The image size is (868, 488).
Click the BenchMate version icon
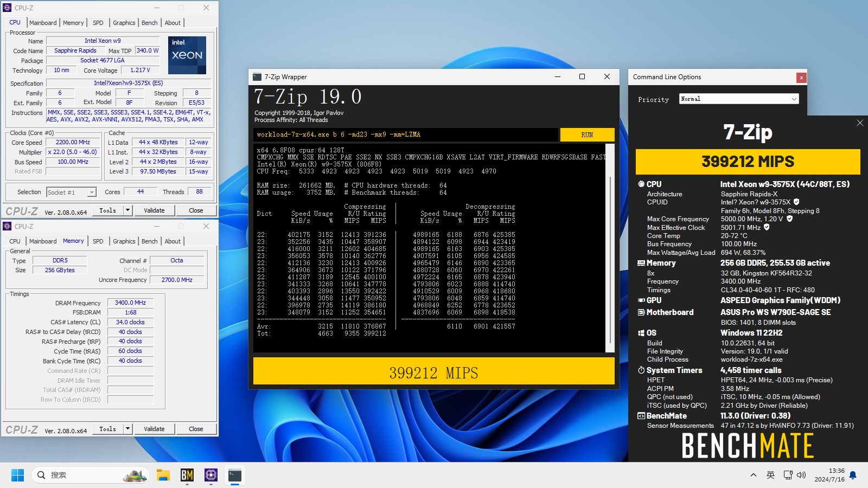click(x=641, y=416)
